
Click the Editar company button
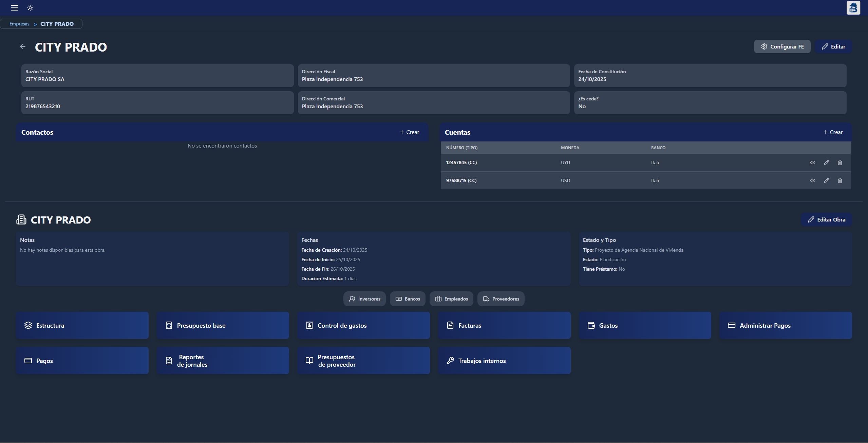(x=833, y=46)
